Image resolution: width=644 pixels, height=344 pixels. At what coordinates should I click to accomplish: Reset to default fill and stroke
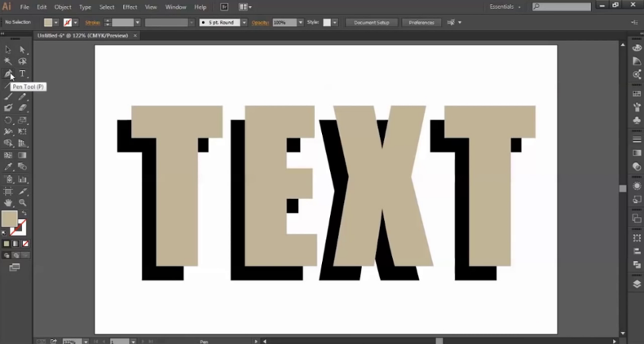pyautogui.click(x=4, y=233)
